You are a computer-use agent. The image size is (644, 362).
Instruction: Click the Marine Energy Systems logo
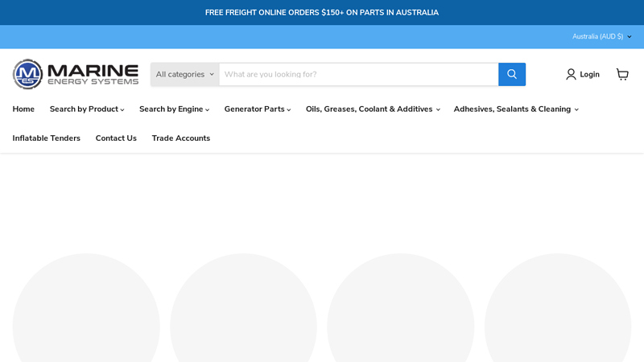pos(76,74)
